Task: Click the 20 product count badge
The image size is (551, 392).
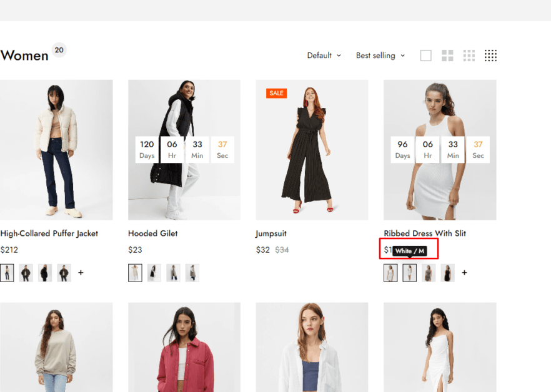Action: pyautogui.click(x=57, y=49)
